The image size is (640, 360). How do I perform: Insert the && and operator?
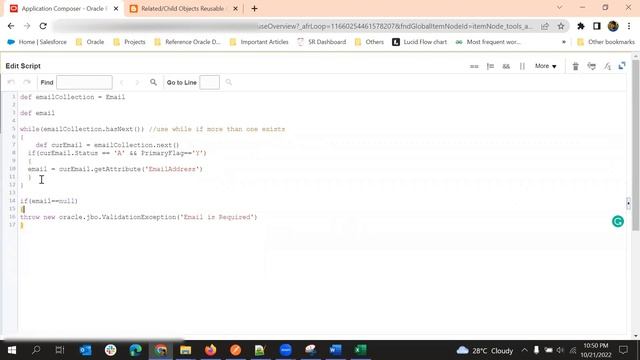point(506,66)
